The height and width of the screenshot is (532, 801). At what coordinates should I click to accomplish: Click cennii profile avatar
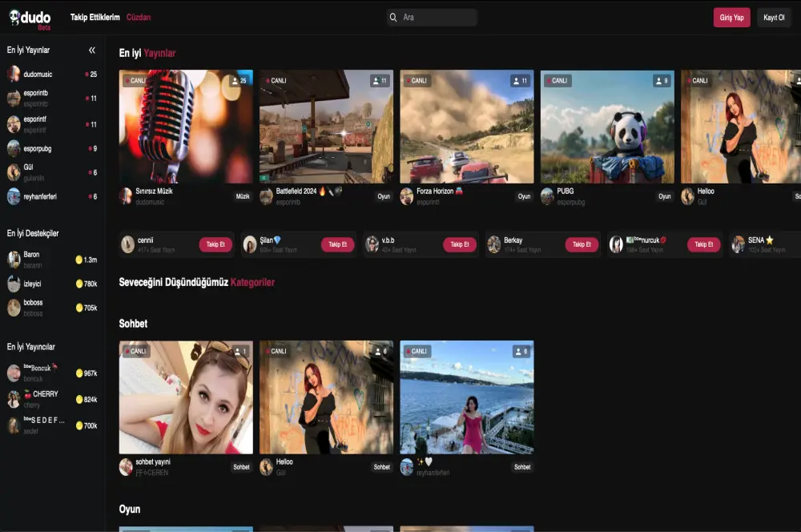pyautogui.click(x=127, y=244)
